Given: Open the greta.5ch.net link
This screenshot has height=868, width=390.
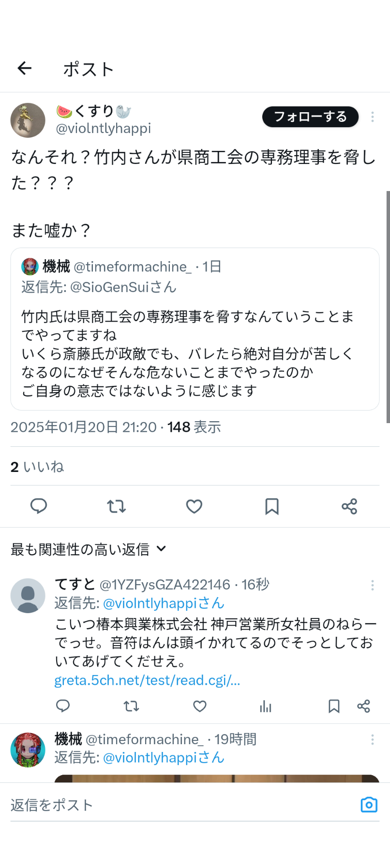Looking at the screenshot, I should point(147,680).
